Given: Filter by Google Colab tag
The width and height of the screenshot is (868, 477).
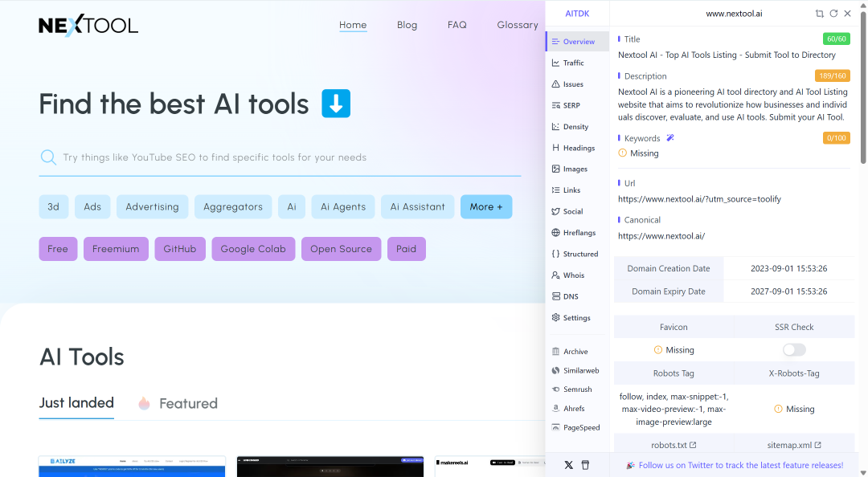Looking at the screenshot, I should pos(253,249).
